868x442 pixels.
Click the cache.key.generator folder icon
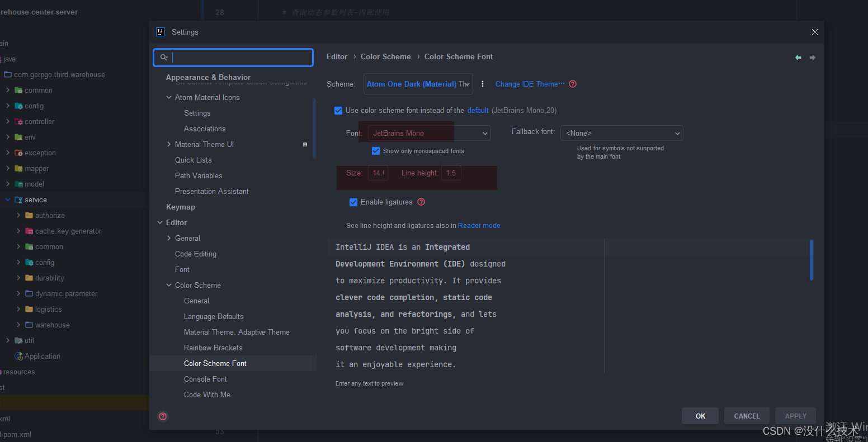point(29,231)
